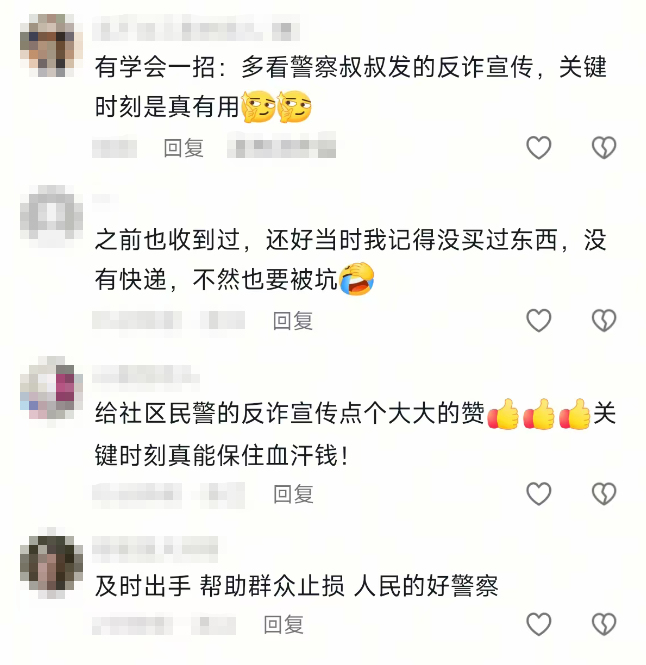
Task: Dislike the comment about 保住血汗钱
Action: (x=604, y=494)
